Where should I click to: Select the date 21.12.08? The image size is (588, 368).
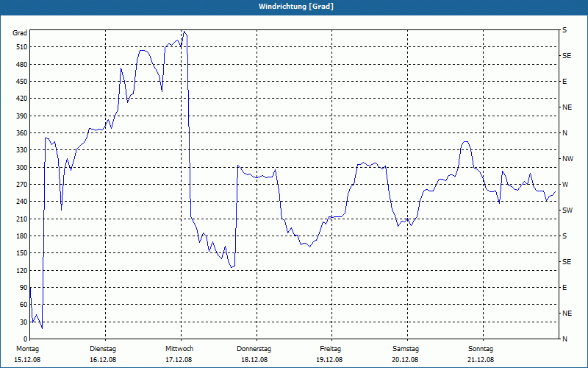point(481,360)
